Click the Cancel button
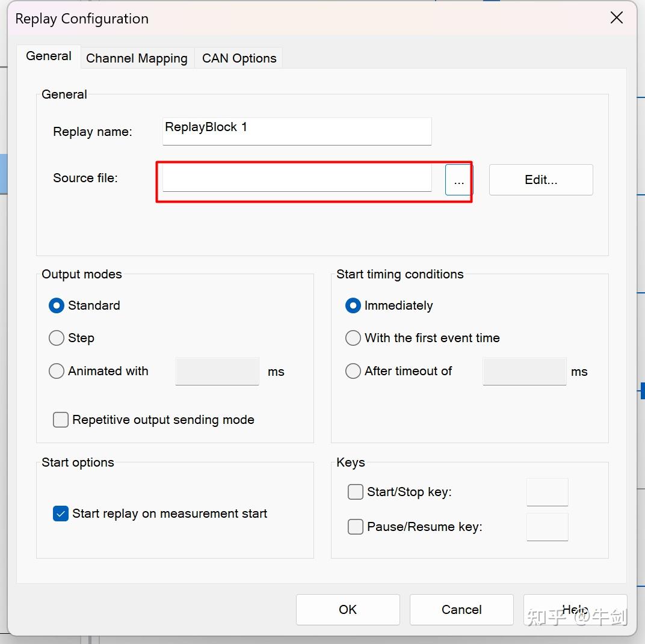This screenshot has width=645, height=644. tap(461, 610)
